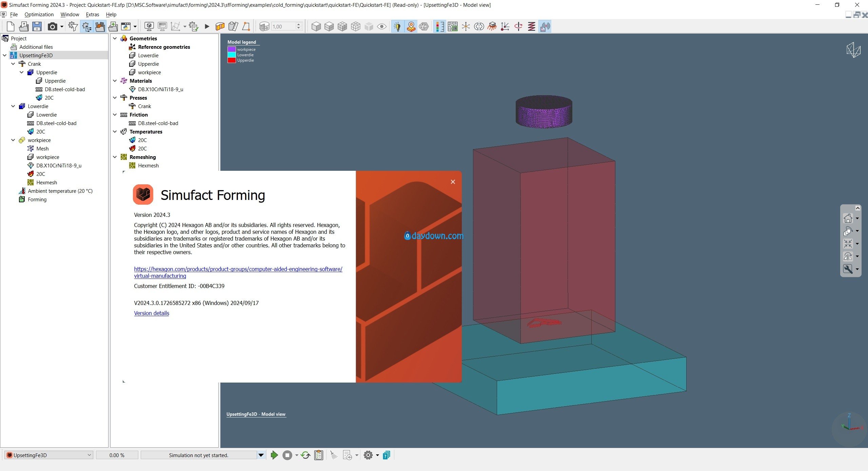Image resolution: width=868 pixels, height=471 pixels.
Task: Open the Extras menu
Action: (92, 14)
